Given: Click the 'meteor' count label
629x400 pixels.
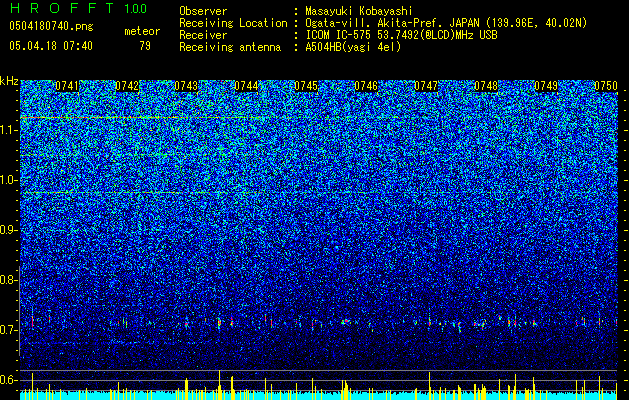Looking at the screenshot, I should coord(142,31).
